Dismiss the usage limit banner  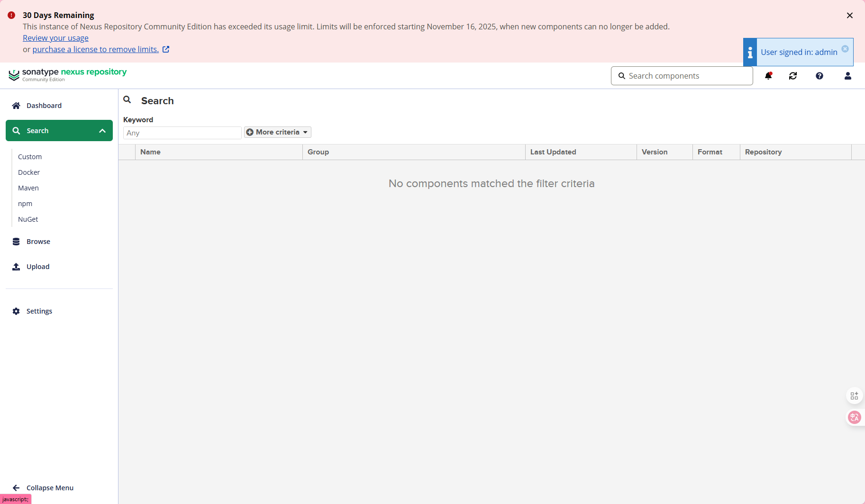pyautogui.click(x=850, y=16)
